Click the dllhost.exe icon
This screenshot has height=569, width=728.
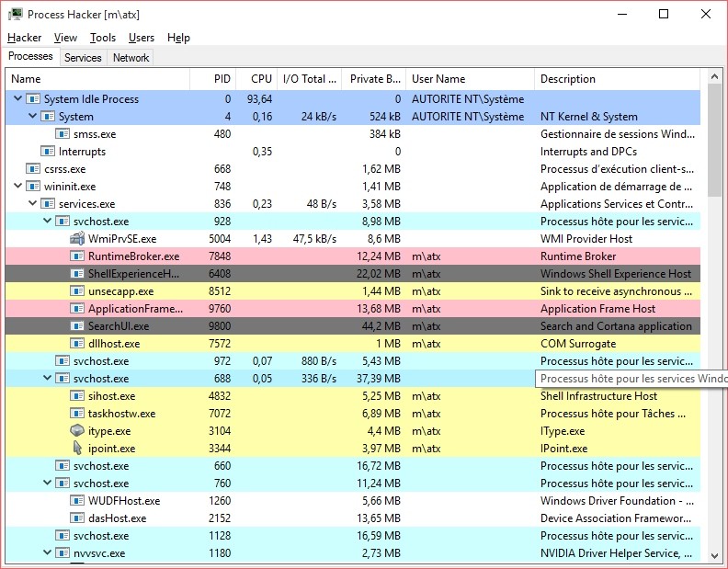(x=76, y=344)
